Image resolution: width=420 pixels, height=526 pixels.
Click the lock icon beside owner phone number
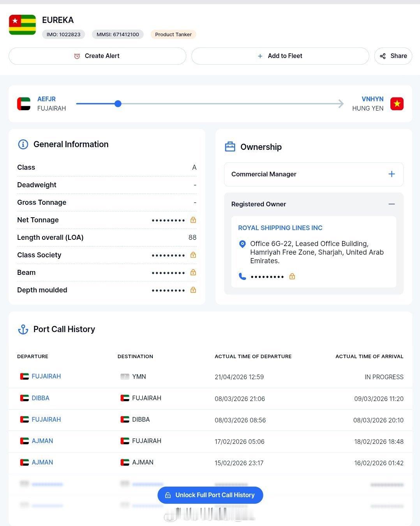(x=292, y=276)
